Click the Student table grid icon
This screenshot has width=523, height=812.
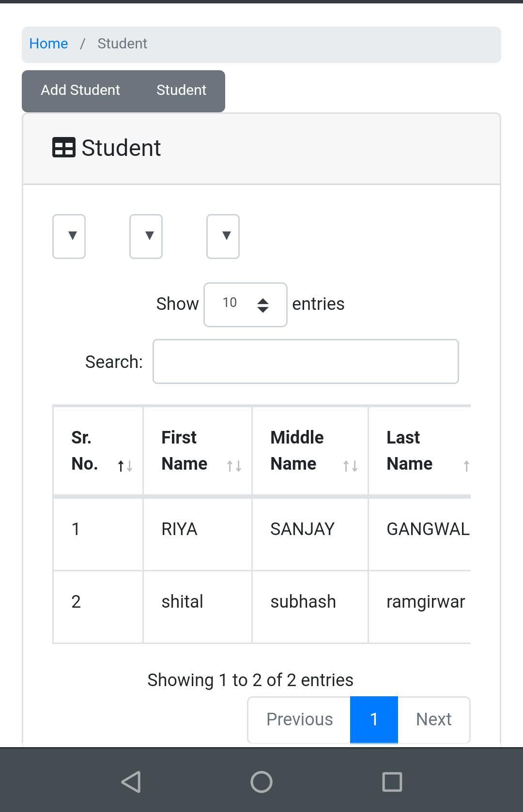pos(64,148)
